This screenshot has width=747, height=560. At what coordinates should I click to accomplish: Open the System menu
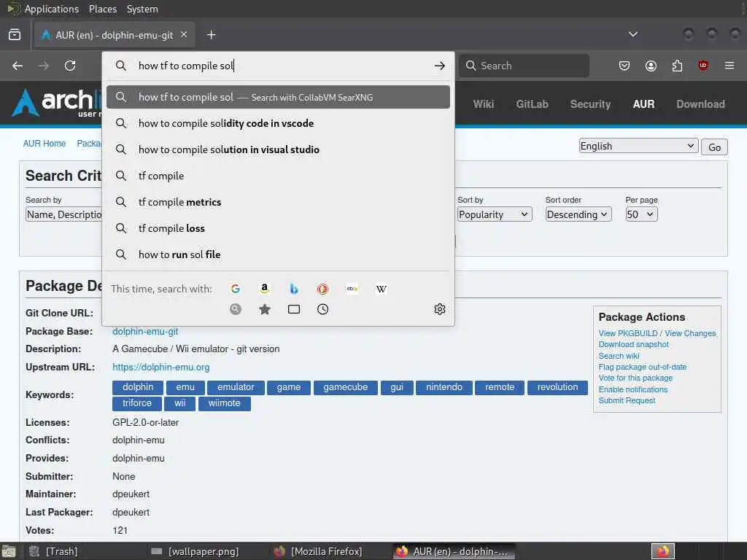142,9
